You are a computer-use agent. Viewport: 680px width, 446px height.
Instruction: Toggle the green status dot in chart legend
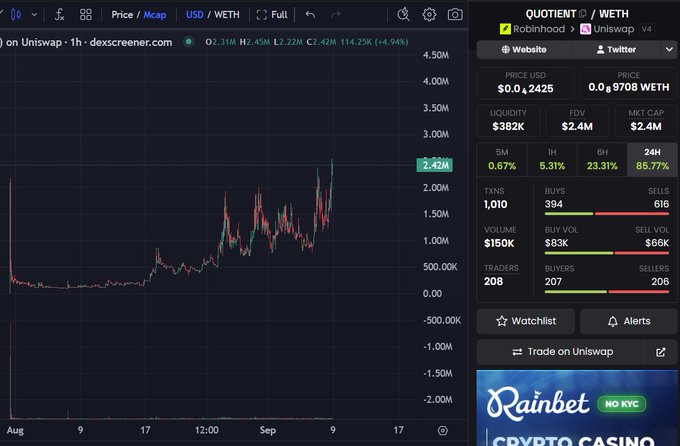click(189, 42)
